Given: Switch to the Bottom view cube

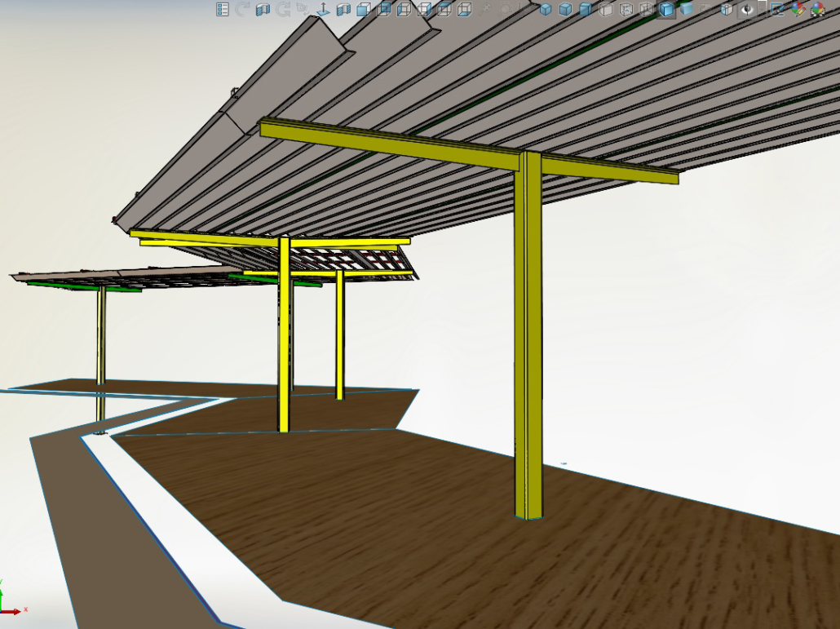Looking at the screenshot, I should (x=465, y=9).
